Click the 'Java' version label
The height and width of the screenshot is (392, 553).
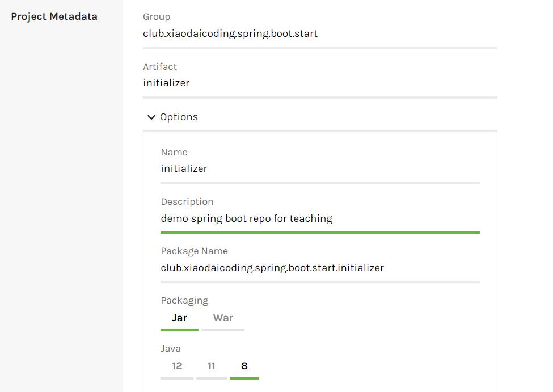click(x=171, y=349)
